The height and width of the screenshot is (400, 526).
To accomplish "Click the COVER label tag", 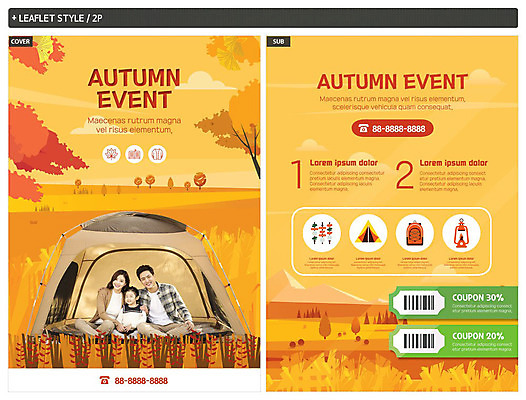I will tap(20, 41).
